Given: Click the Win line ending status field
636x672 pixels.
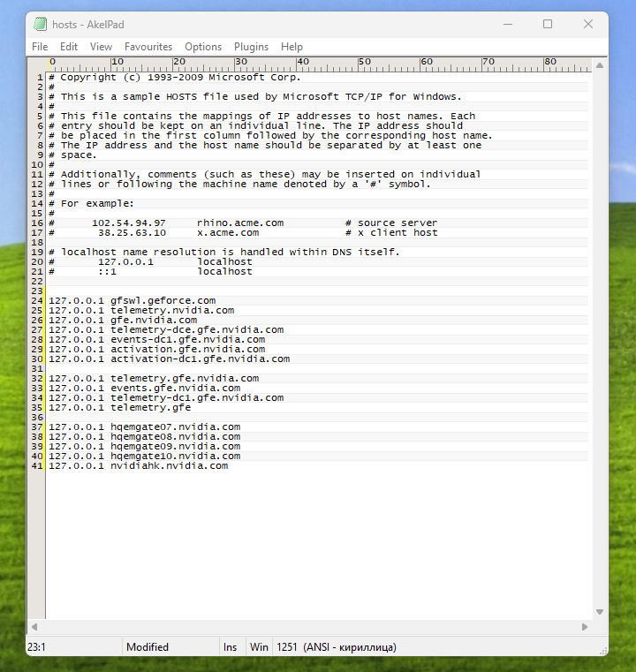Looking at the screenshot, I should pos(259,647).
